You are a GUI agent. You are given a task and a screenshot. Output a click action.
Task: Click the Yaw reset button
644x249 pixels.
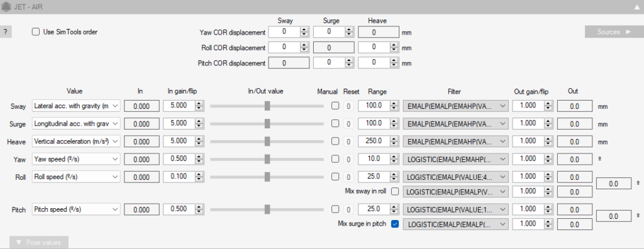pos(348,159)
